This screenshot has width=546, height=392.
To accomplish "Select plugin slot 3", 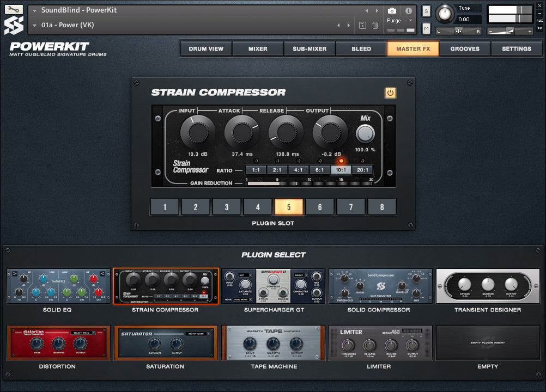I will (x=227, y=207).
